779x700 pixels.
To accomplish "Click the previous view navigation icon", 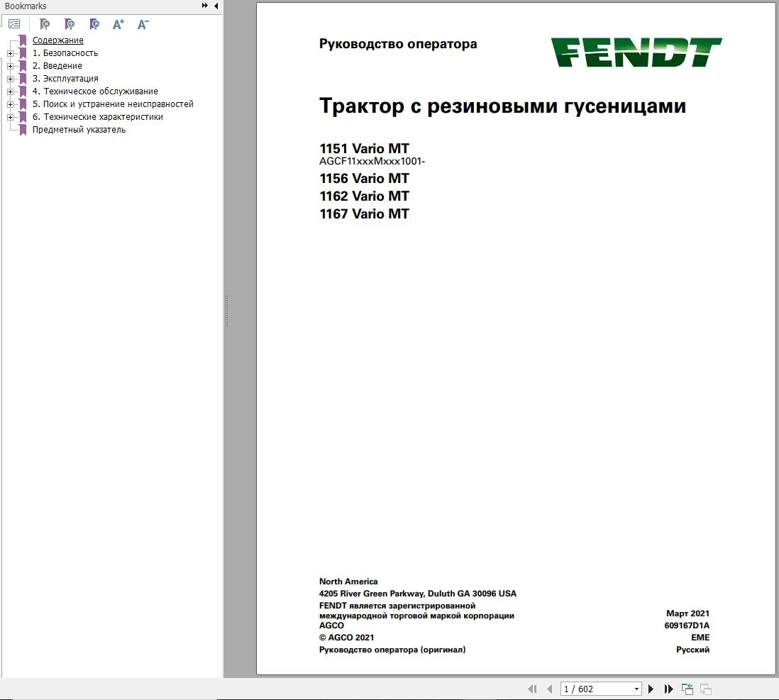I will (x=687, y=689).
